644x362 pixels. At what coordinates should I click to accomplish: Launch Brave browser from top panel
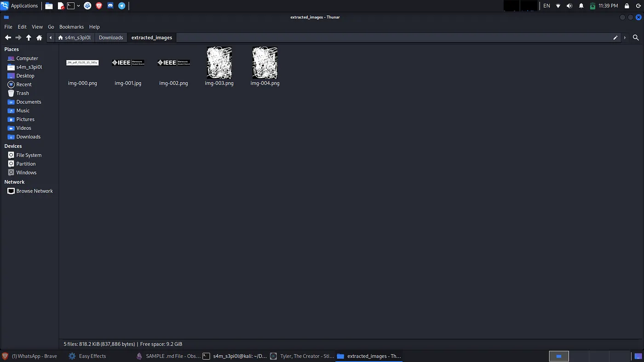pyautogui.click(x=99, y=6)
